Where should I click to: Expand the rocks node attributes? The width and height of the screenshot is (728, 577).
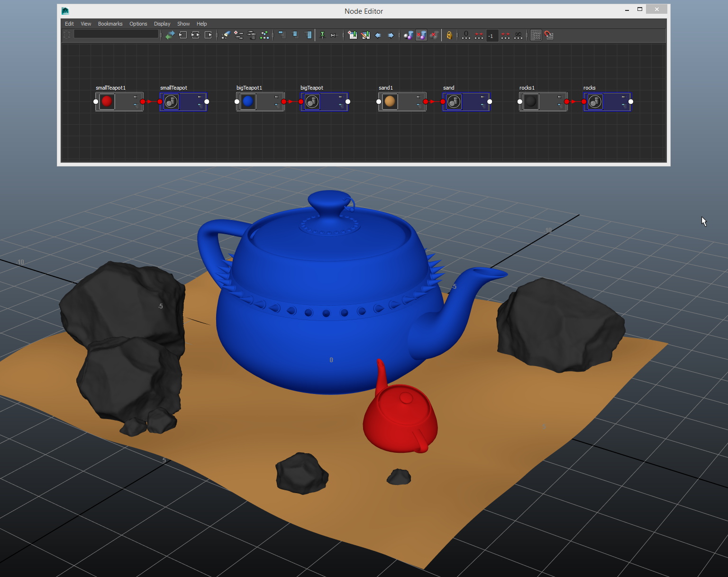click(623, 105)
